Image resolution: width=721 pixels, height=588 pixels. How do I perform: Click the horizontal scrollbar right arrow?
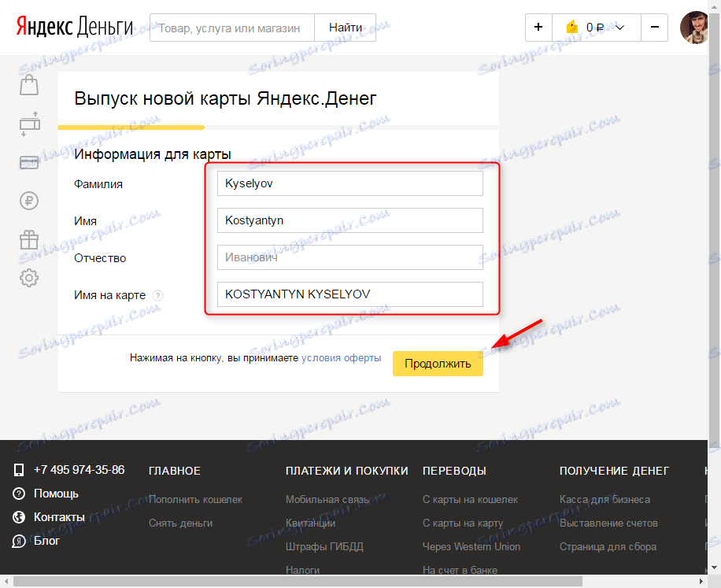pyautogui.click(x=701, y=582)
